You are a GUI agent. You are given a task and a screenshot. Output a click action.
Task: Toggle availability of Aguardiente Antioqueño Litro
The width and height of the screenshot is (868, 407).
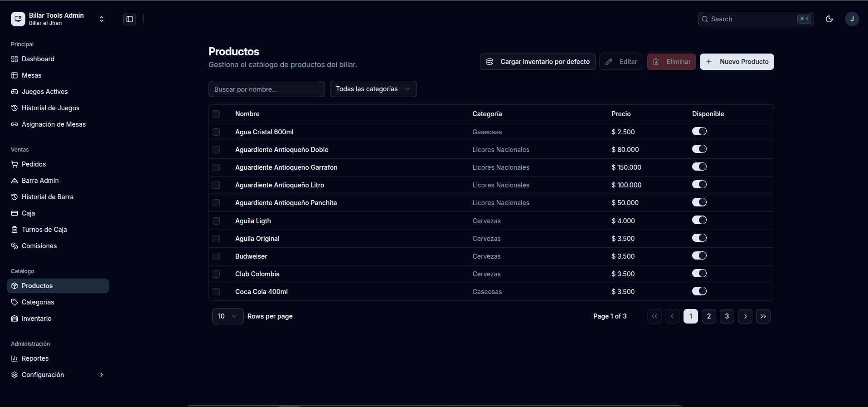point(699,184)
